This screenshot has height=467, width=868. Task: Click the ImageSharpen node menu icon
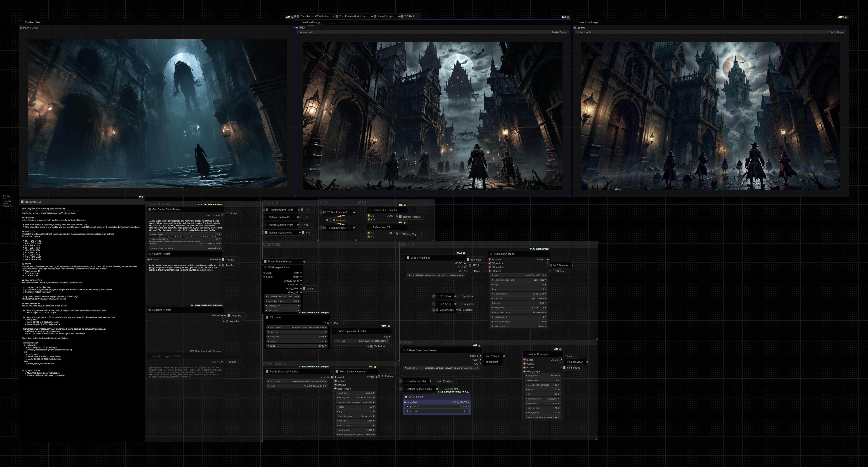(375, 17)
